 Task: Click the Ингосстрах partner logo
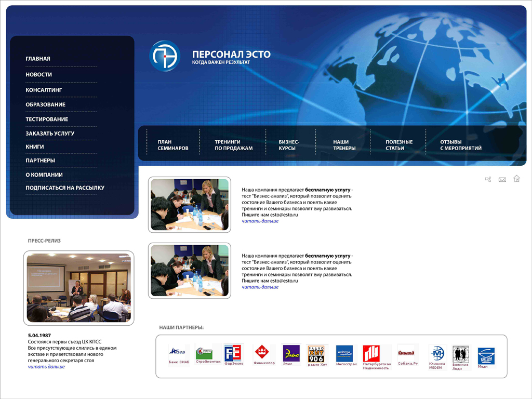[x=346, y=355]
